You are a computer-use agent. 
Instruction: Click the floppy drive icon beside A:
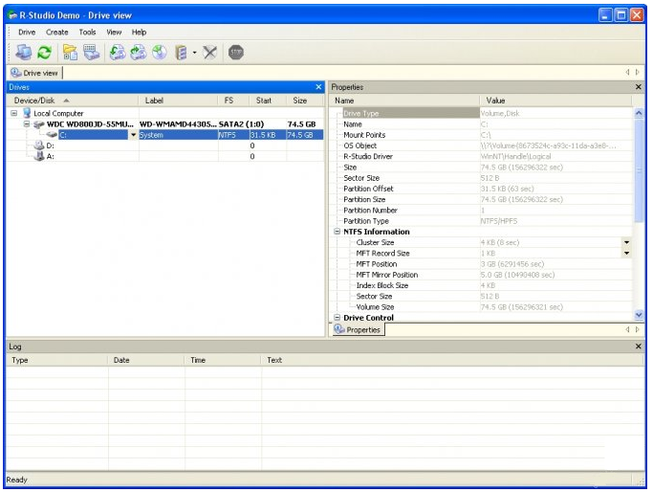point(39,156)
